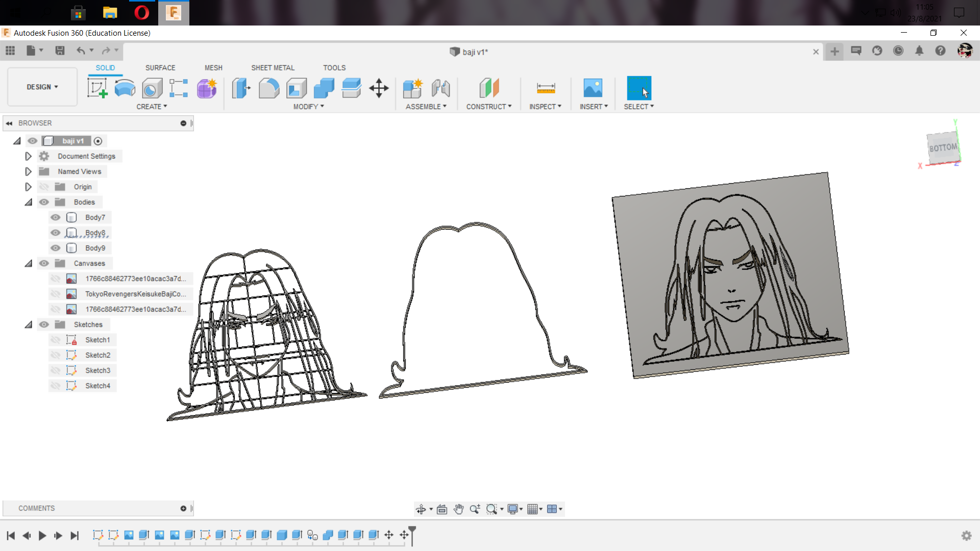Toggle visibility of the Canvases folder

(44, 263)
